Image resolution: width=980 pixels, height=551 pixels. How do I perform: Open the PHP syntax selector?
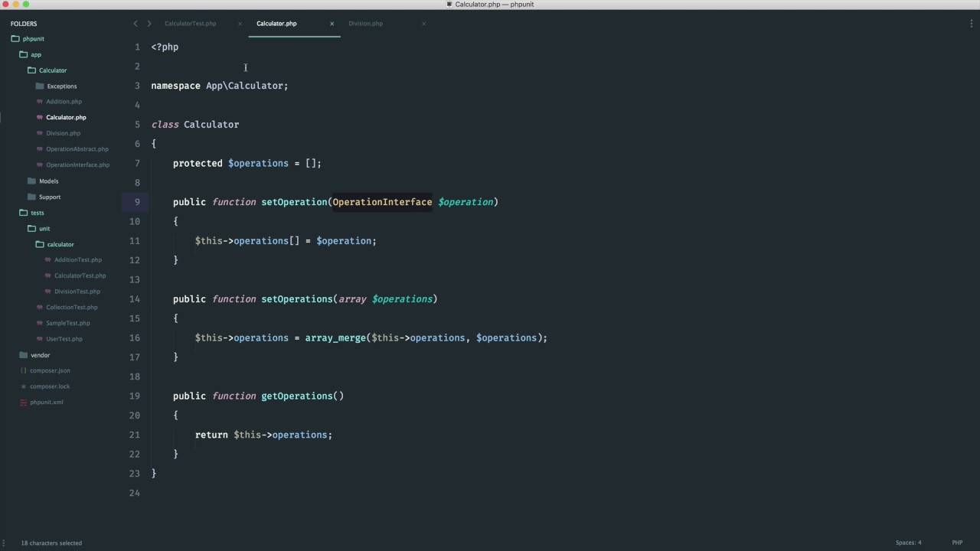click(x=957, y=543)
